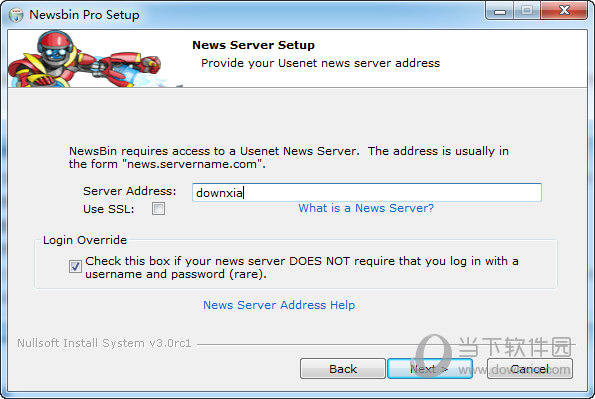
Task: Click the Newsbin Pro Setup title bar icon
Action: click(16, 15)
